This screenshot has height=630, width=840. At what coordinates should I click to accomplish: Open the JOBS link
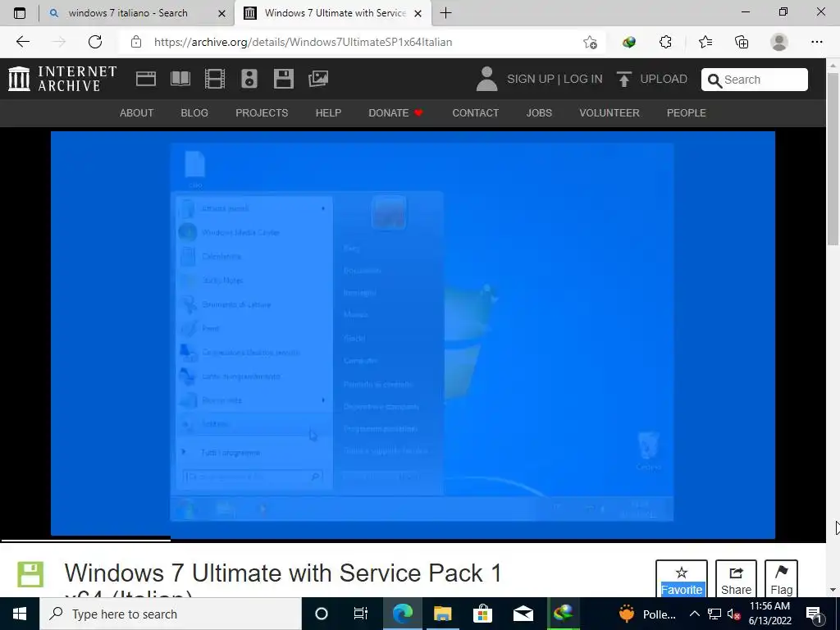pos(539,113)
